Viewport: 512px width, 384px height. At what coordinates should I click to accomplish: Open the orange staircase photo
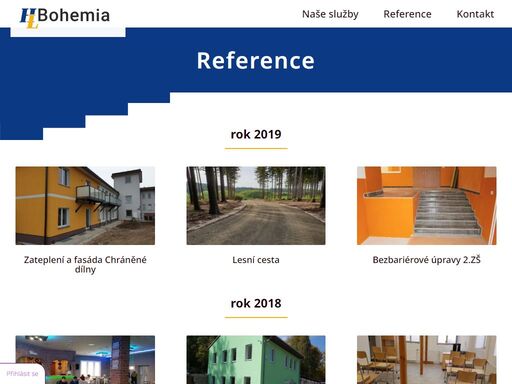tap(427, 206)
